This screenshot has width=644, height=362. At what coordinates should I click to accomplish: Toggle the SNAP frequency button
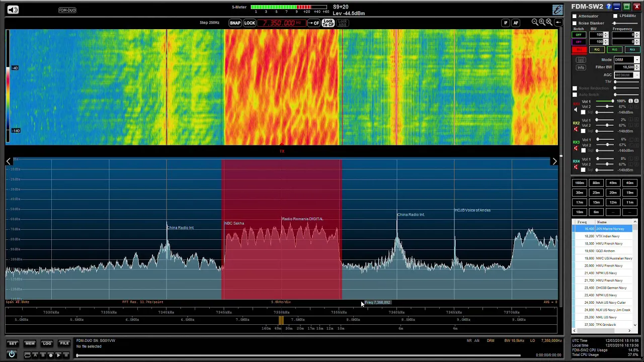(235, 23)
